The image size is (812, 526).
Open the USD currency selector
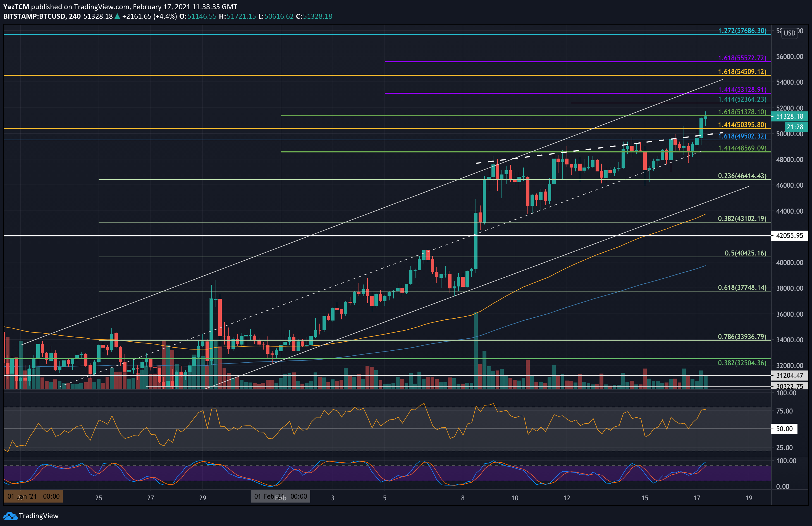point(789,33)
